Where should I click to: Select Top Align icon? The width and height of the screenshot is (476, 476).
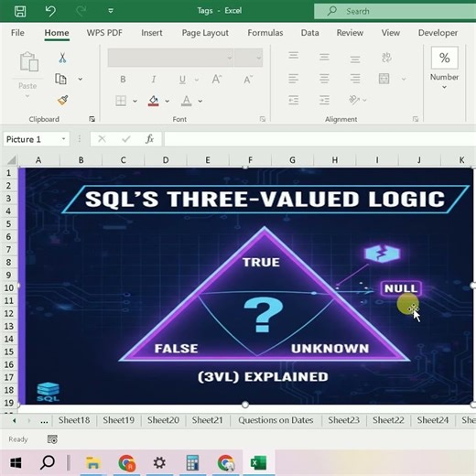tap(294, 56)
